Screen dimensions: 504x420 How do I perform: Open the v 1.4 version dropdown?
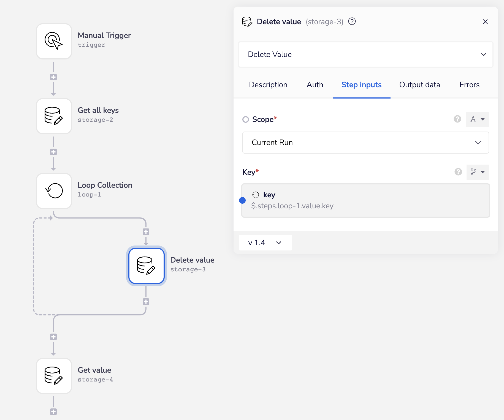click(265, 243)
